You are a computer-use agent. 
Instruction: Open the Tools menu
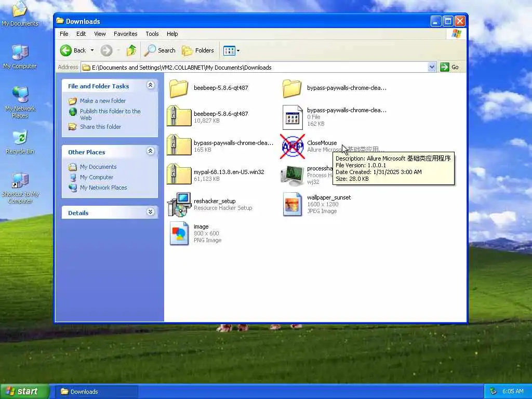[x=152, y=34]
